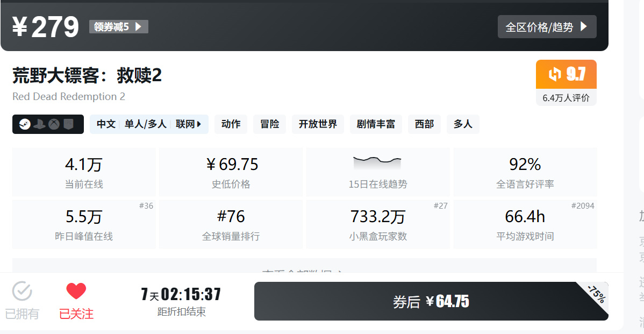Click the Epic platform icon
This screenshot has width=644, height=334.
point(68,124)
